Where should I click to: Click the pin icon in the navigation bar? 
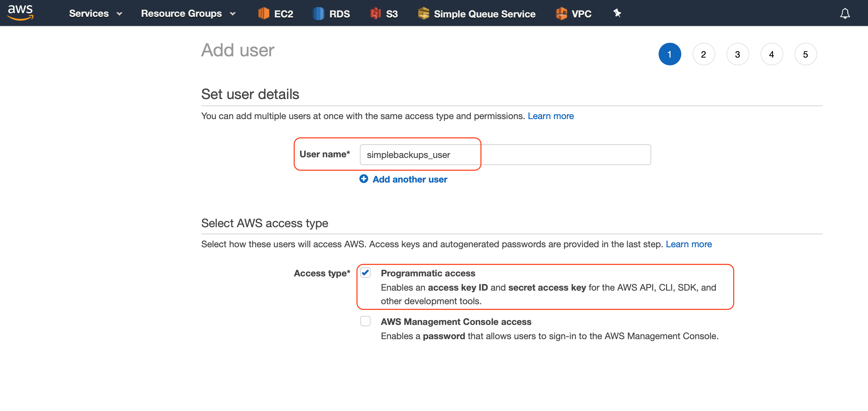(617, 14)
